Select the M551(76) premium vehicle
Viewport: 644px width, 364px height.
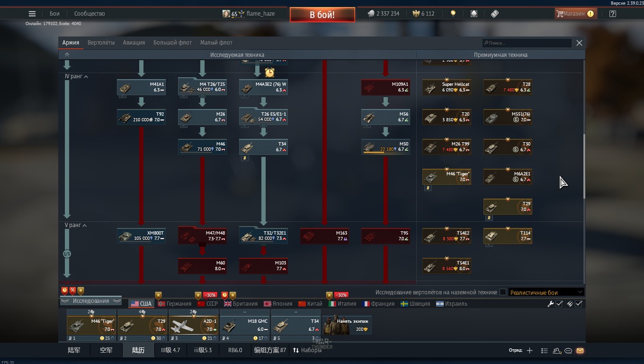tap(508, 117)
